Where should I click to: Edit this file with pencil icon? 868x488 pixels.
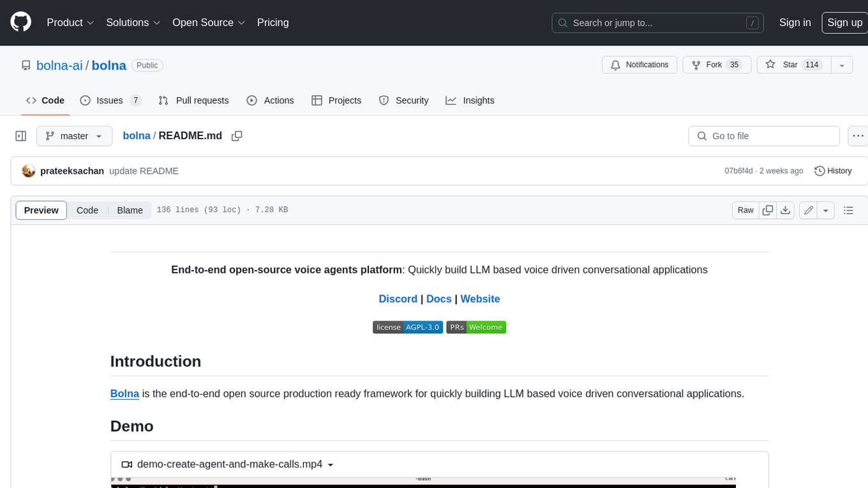809,210
